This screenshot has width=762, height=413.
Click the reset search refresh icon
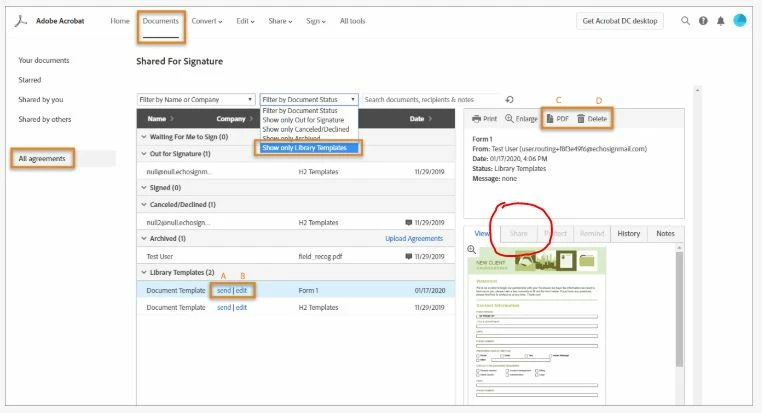tap(509, 100)
